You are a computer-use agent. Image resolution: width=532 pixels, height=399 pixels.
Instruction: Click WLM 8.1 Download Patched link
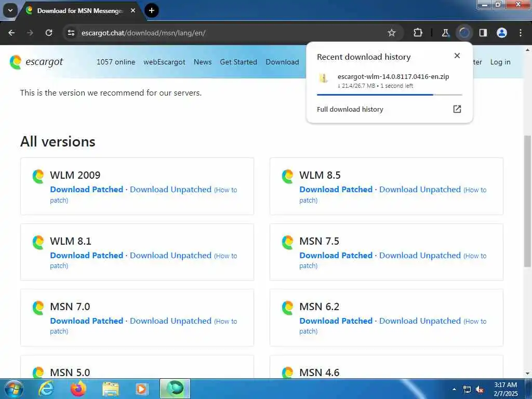click(87, 255)
